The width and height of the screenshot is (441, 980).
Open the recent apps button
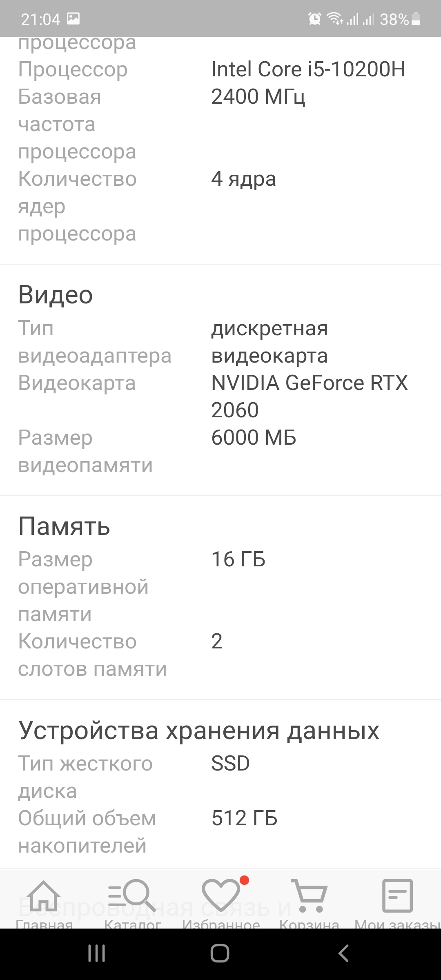pyautogui.click(x=97, y=954)
